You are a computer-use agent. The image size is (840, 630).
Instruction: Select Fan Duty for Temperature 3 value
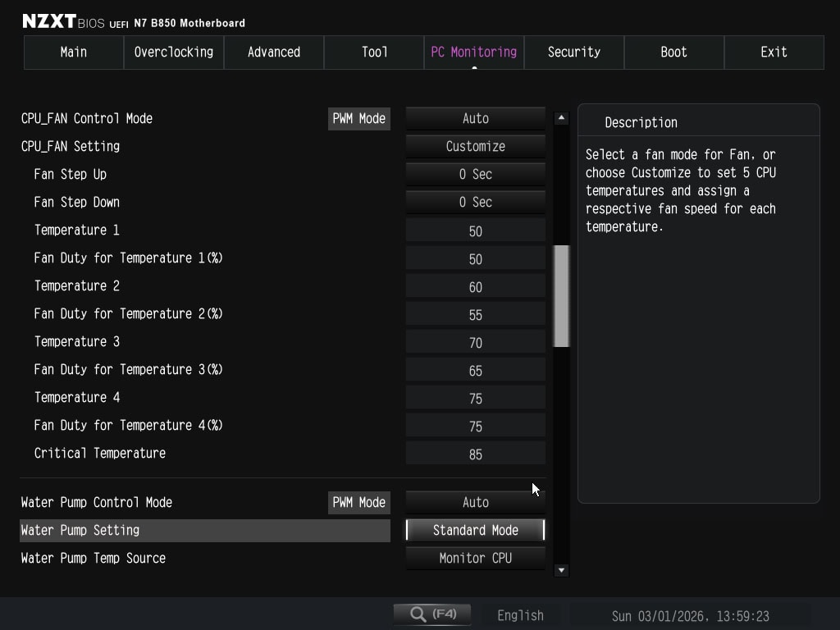(x=475, y=371)
